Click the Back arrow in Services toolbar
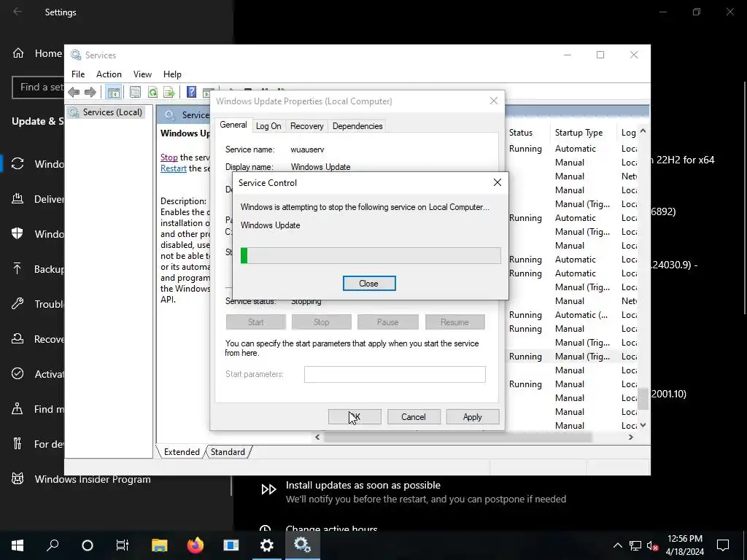The width and height of the screenshot is (747, 560). coord(74,92)
